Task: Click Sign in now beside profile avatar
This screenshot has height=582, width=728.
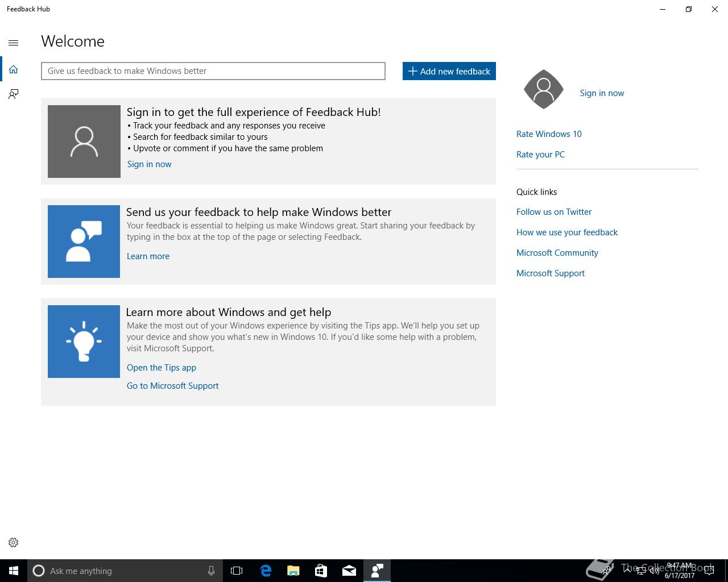Action: pyautogui.click(x=602, y=93)
